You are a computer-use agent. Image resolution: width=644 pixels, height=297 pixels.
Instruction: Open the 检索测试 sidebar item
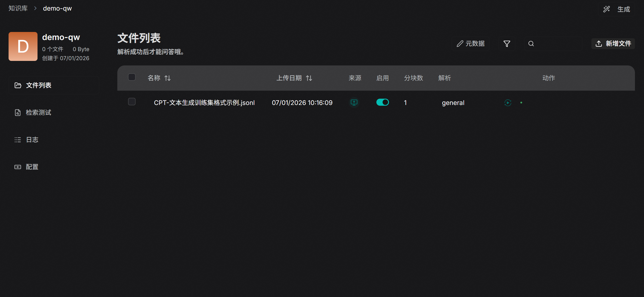click(38, 113)
